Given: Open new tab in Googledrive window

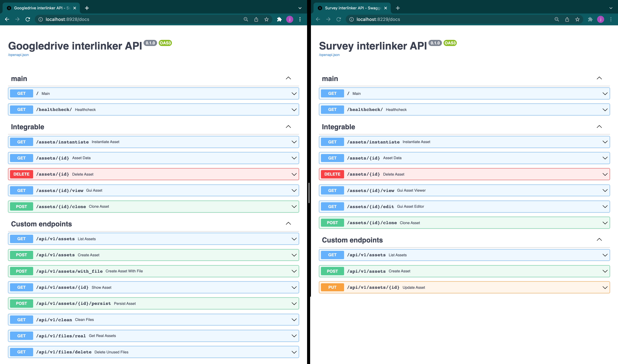Looking at the screenshot, I should pos(87,8).
